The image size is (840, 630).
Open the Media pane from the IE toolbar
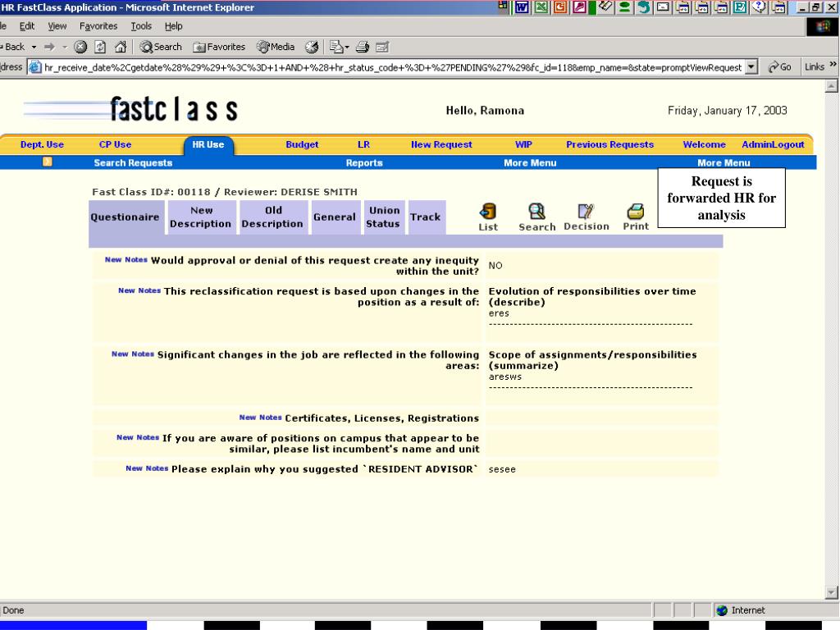(x=276, y=47)
